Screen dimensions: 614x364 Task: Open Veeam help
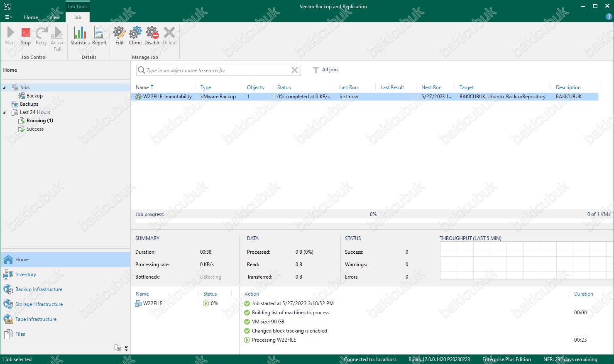[x=609, y=17]
